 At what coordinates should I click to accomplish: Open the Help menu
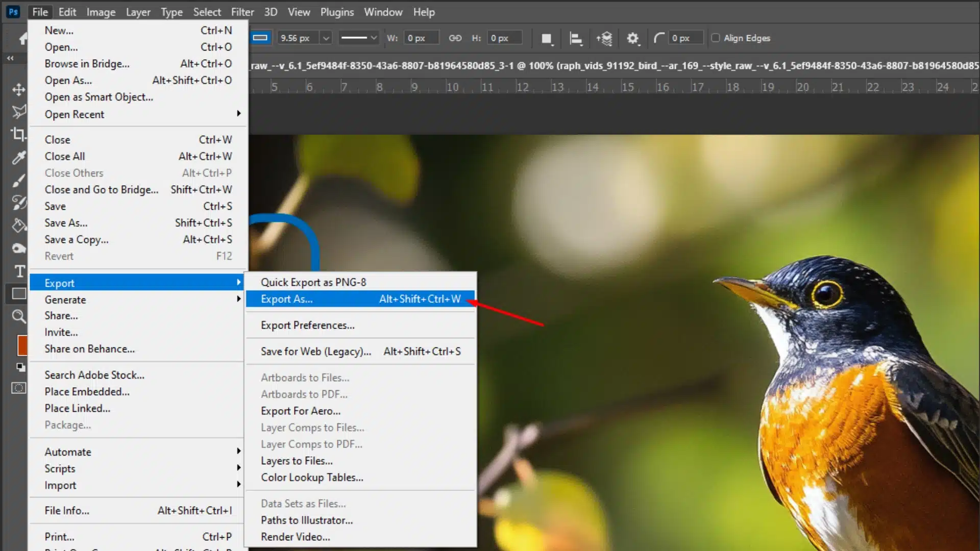(x=424, y=12)
